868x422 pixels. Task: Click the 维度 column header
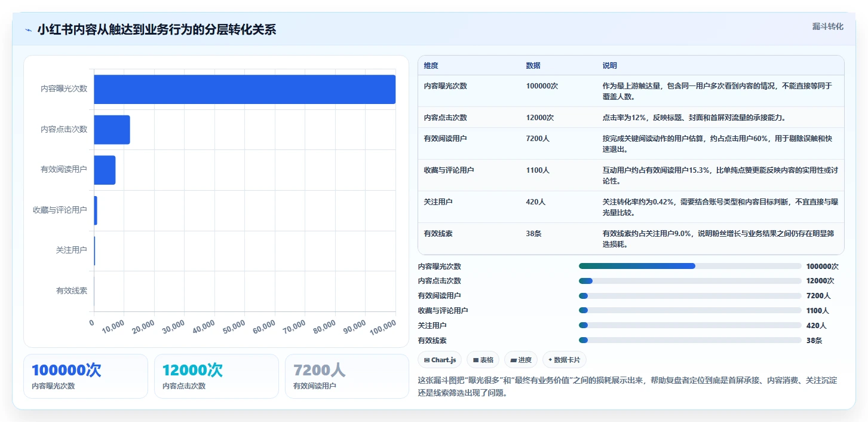pyautogui.click(x=431, y=66)
